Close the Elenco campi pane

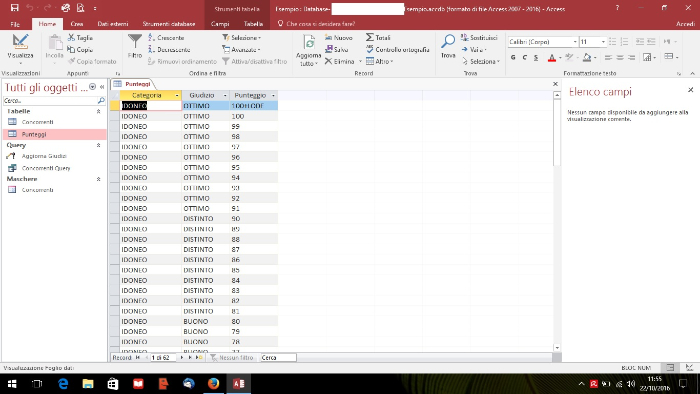coord(690,90)
